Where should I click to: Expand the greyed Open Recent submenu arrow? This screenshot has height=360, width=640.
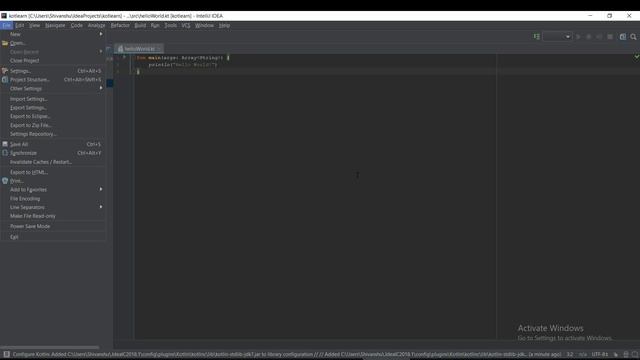(x=101, y=51)
